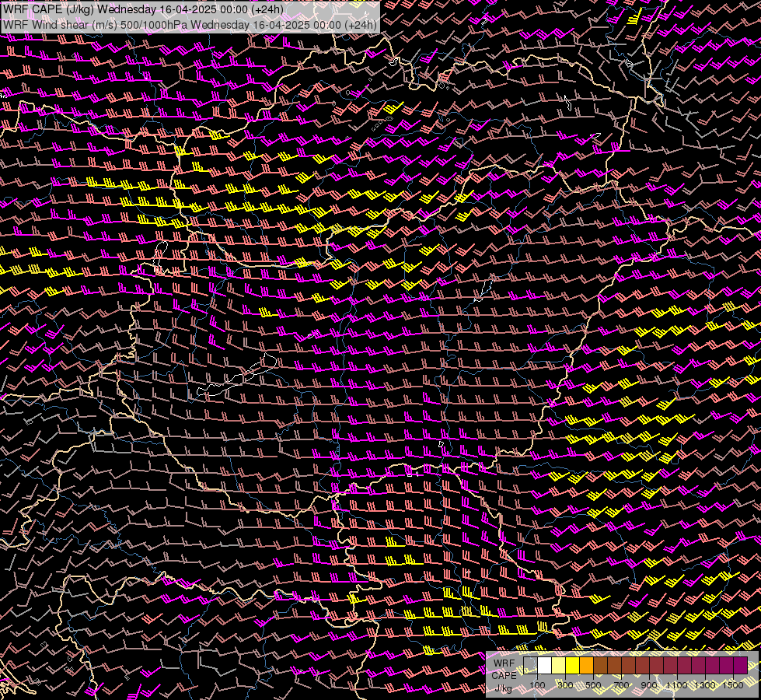Viewport: 761px width, 700px height.
Task: Click the 1100 legend value
Action: click(x=677, y=685)
